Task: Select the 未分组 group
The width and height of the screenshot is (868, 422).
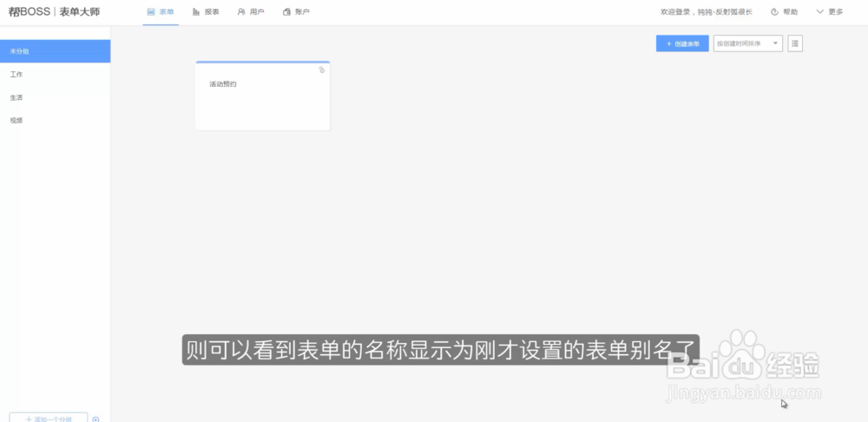Action: click(55, 51)
